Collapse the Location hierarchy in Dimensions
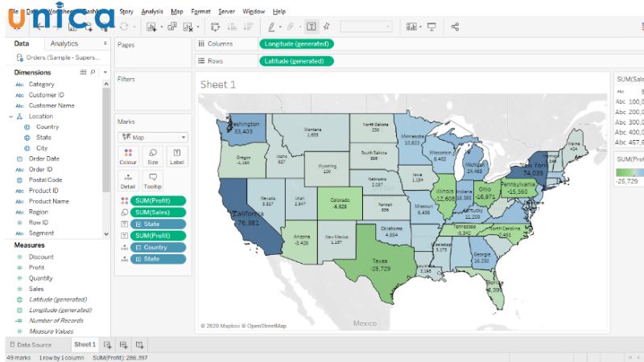 click(x=11, y=117)
